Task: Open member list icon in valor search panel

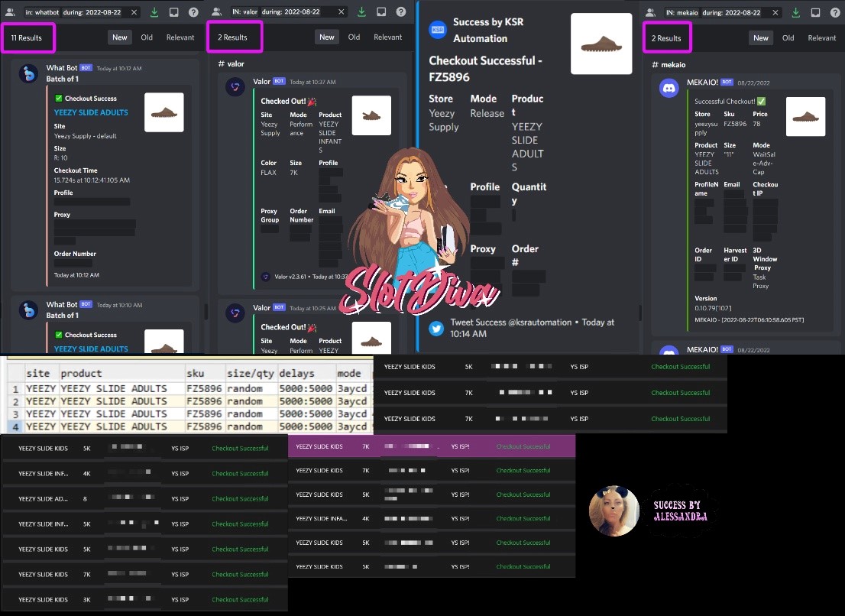Action: point(217,11)
